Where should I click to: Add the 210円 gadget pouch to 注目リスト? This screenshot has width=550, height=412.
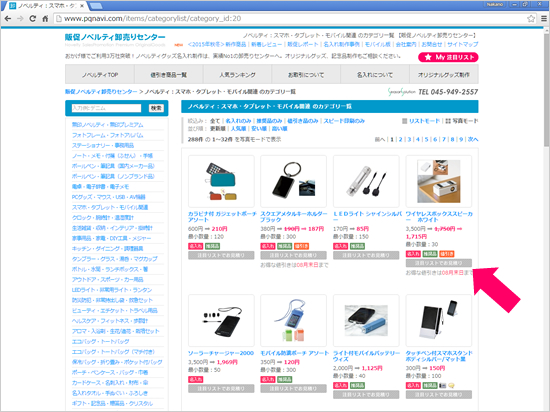click(x=221, y=255)
